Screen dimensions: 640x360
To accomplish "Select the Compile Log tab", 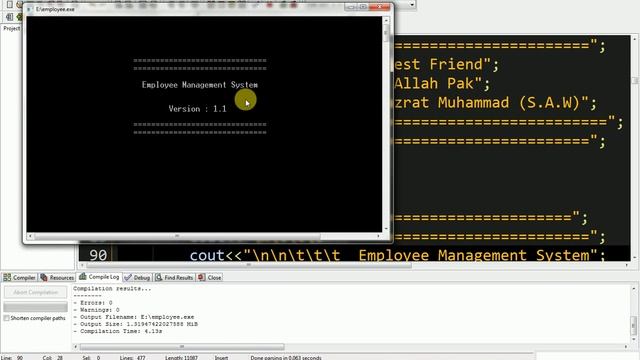I will click(x=99, y=277).
